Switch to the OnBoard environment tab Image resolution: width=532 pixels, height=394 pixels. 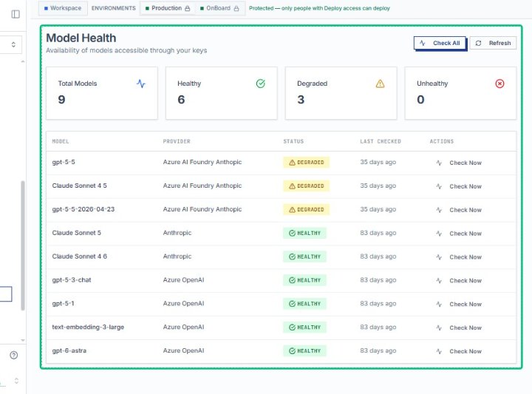point(219,8)
